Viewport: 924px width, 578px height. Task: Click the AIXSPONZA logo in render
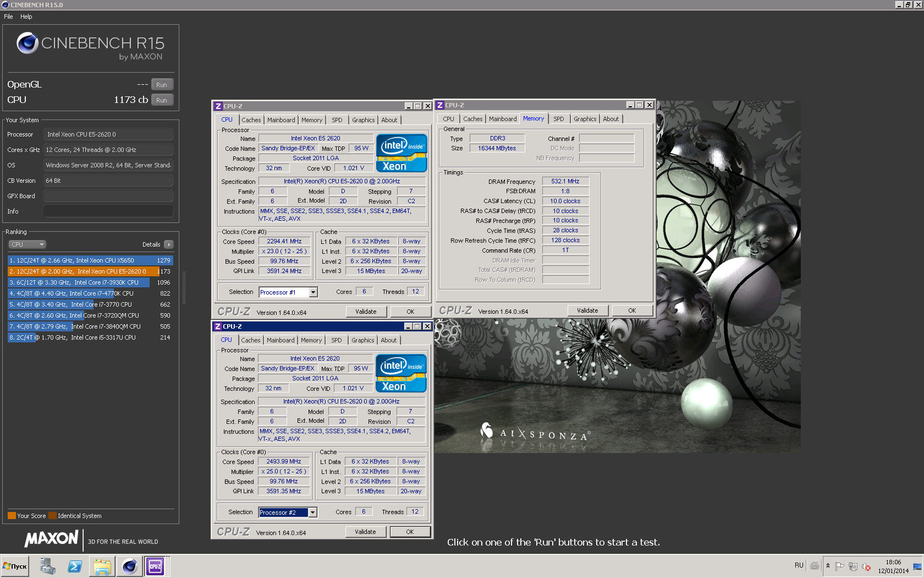535,433
